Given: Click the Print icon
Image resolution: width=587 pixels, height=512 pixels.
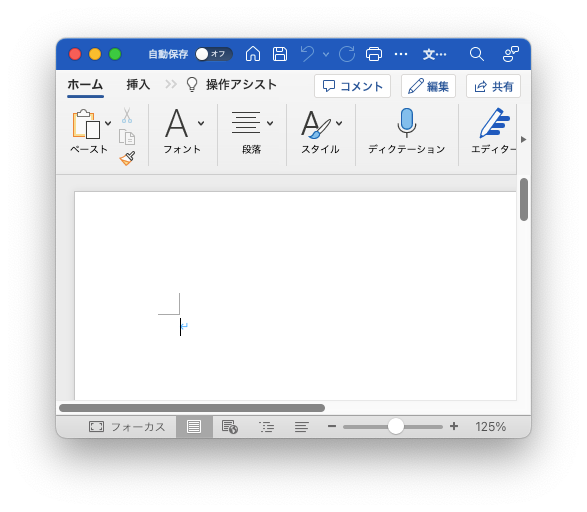Looking at the screenshot, I should [x=374, y=54].
